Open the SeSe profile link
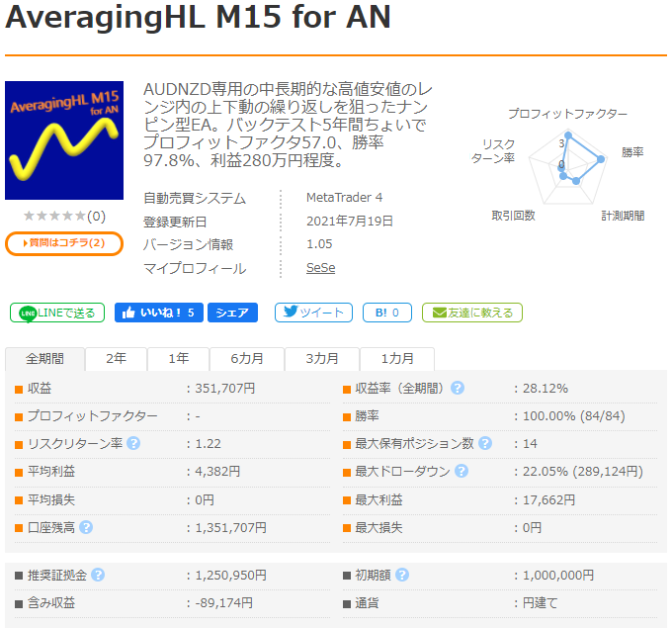 point(320,268)
